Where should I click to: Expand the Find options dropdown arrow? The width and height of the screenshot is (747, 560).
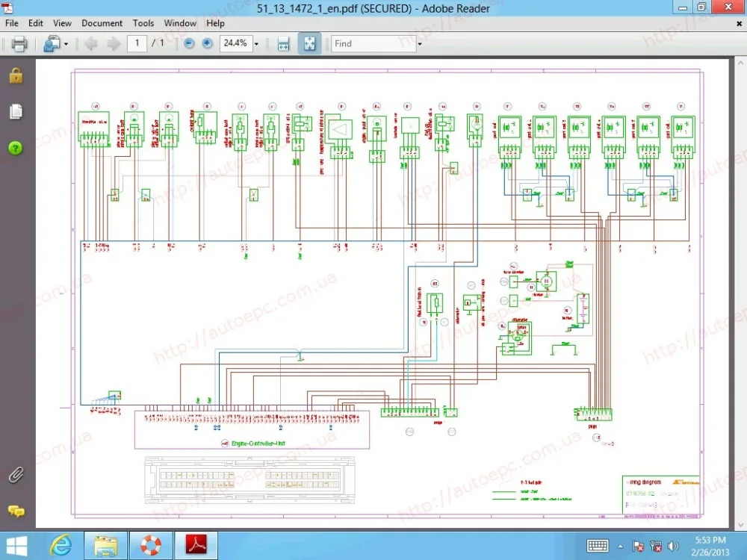[419, 44]
